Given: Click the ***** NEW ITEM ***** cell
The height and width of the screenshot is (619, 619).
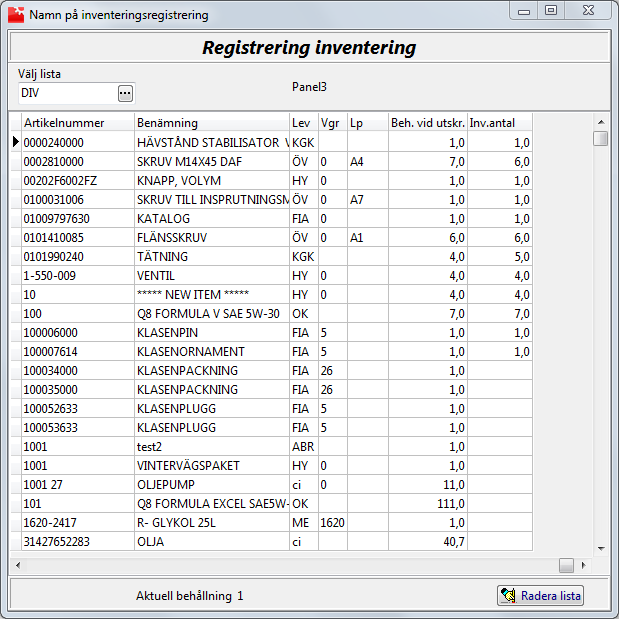Looking at the screenshot, I should coord(212,294).
